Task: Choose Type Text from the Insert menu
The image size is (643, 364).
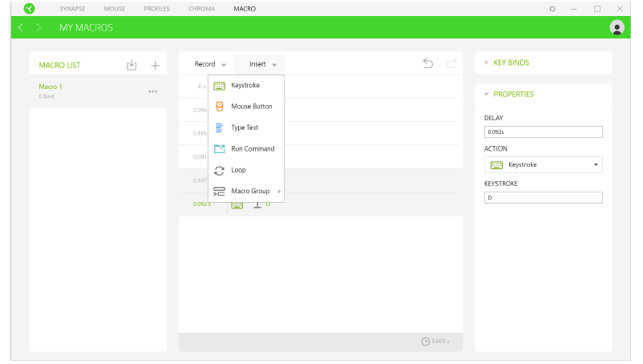Action: [x=246, y=127]
